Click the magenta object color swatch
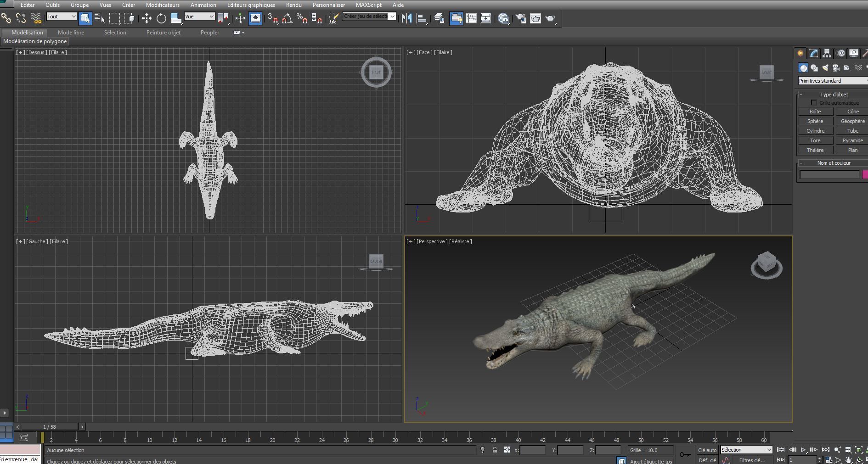Screen dimensions: 868x464 (865, 174)
